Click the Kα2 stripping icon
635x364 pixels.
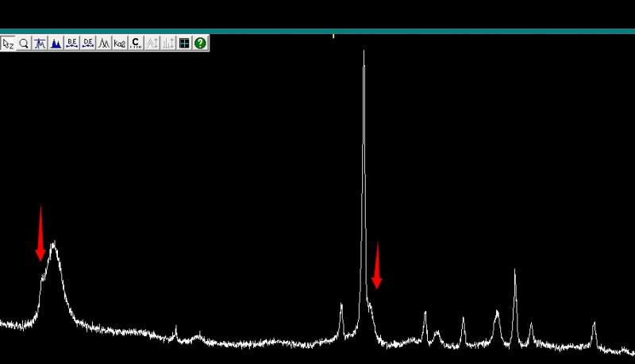coord(120,44)
